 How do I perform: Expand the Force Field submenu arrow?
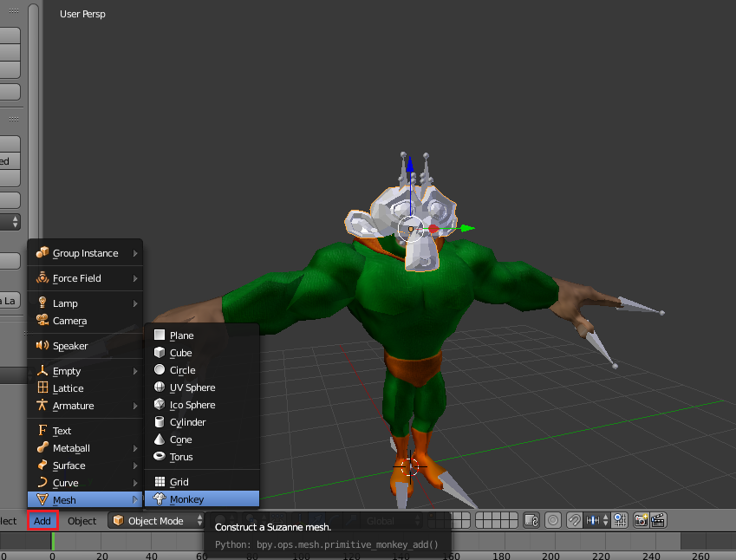(x=135, y=278)
